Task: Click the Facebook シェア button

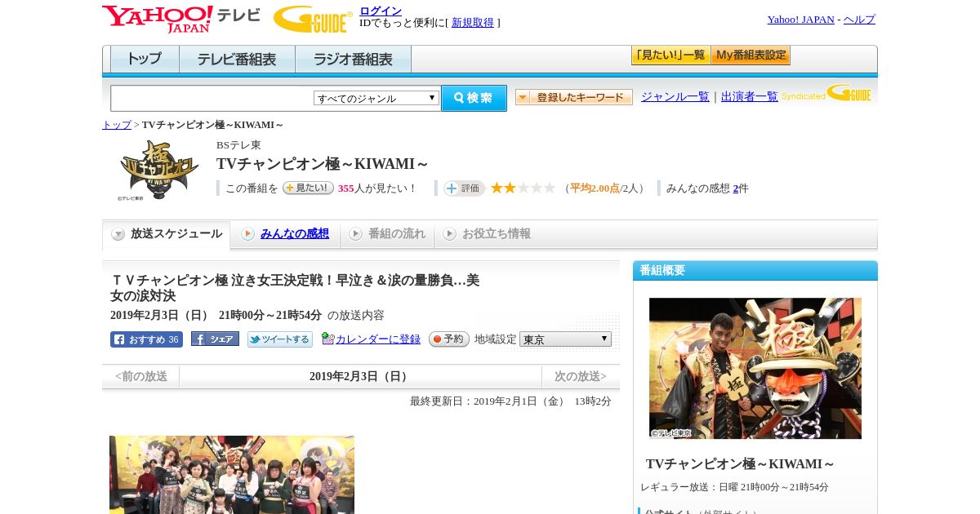Action: tap(215, 339)
